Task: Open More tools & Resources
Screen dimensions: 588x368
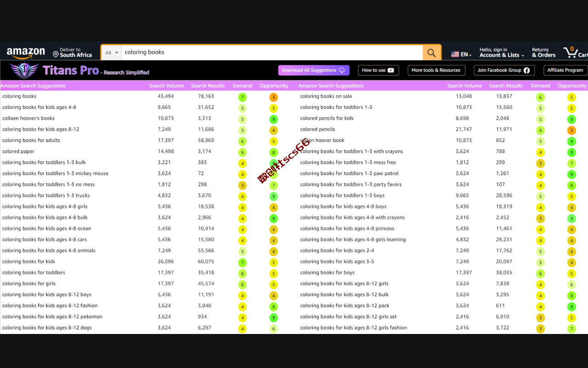Action: pyautogui.click(x=436, y=70)
